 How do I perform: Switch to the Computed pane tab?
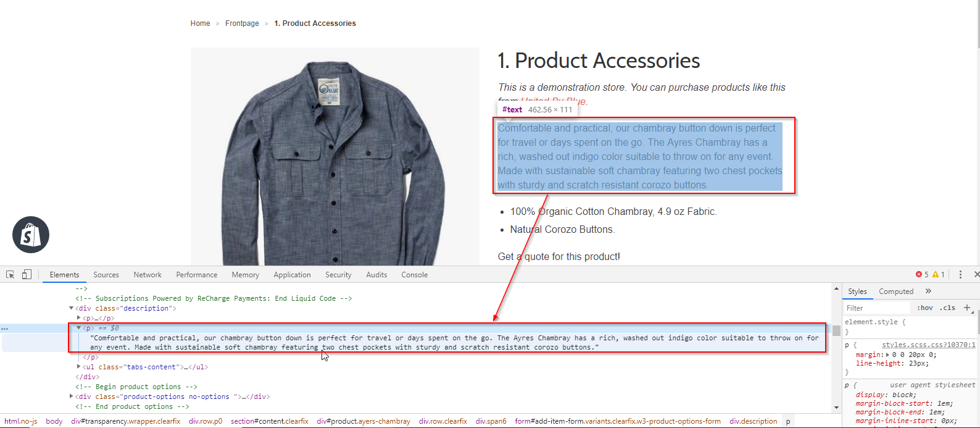(x=896, y=292)
